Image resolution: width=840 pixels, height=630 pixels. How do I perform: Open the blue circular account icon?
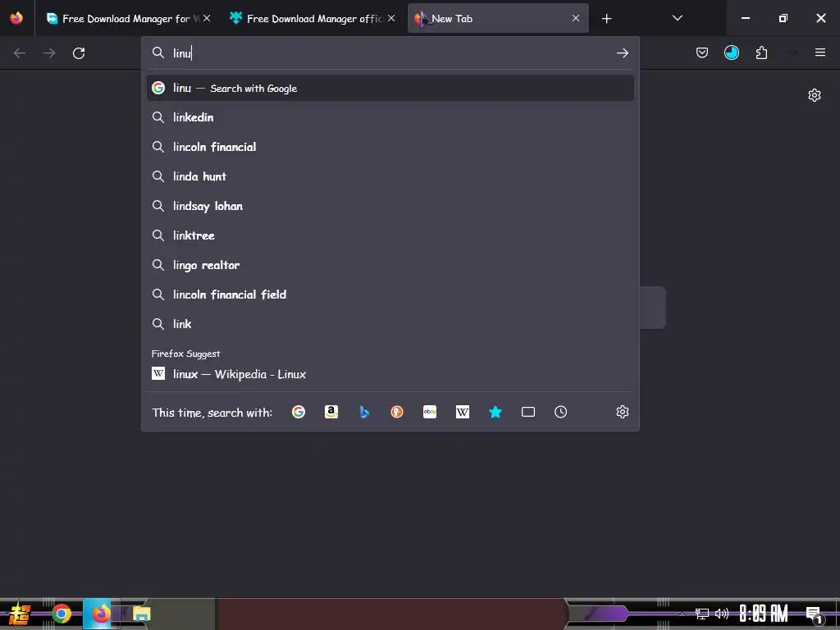point(731,52)
